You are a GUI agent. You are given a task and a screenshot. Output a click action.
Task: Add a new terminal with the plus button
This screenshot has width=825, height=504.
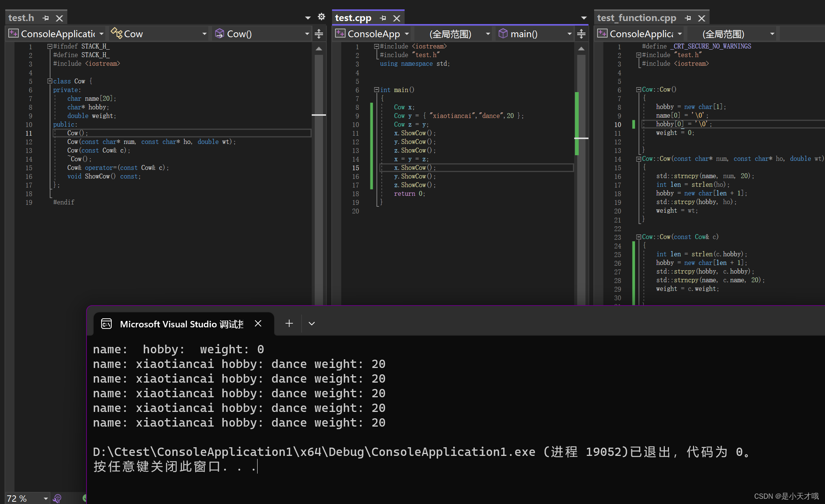point(289,323)
